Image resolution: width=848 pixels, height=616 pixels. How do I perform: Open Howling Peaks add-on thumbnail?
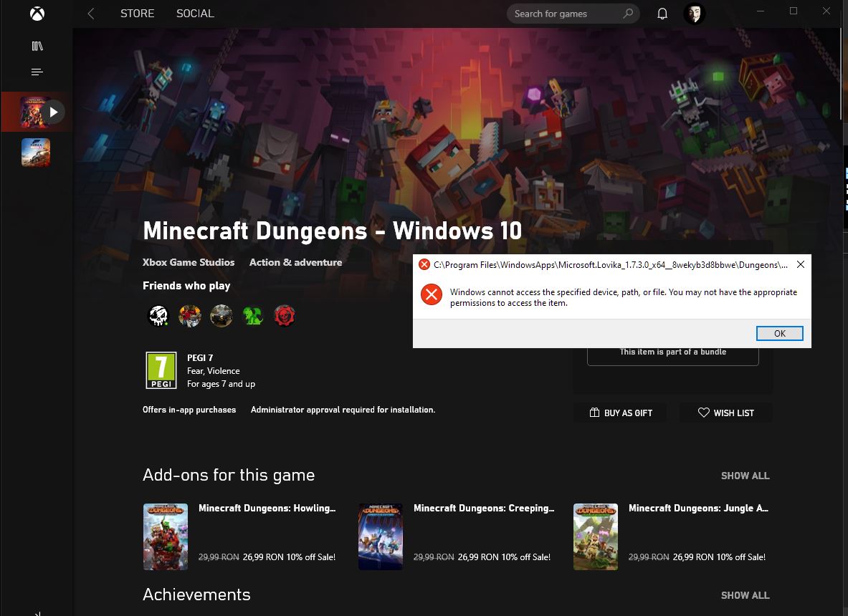(166, 536)
